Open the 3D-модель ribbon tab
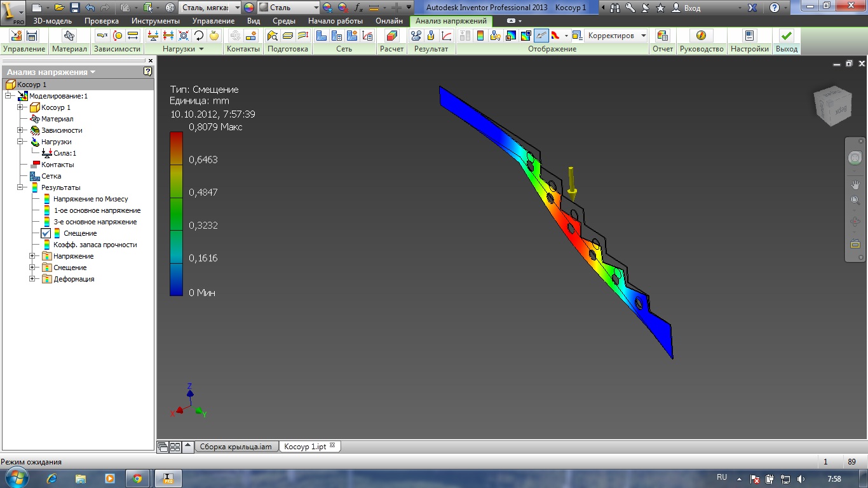This screenshot has height=488, width=868. [x=52, y=21]
